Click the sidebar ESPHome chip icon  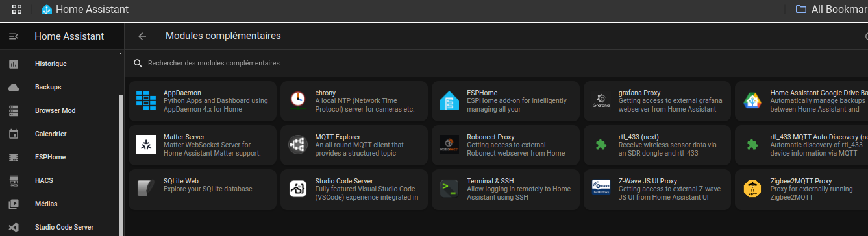(14, 158)
